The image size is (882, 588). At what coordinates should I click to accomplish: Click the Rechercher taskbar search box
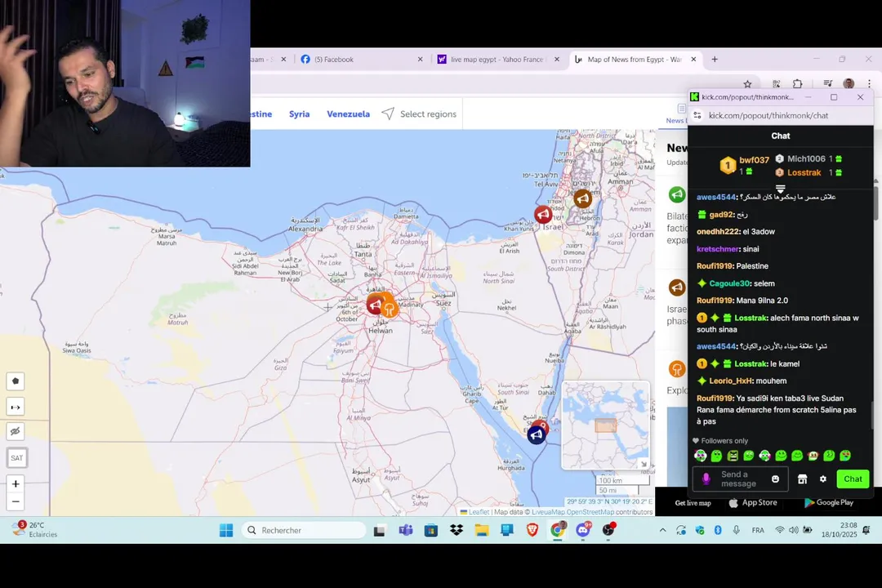click(305, 530)
